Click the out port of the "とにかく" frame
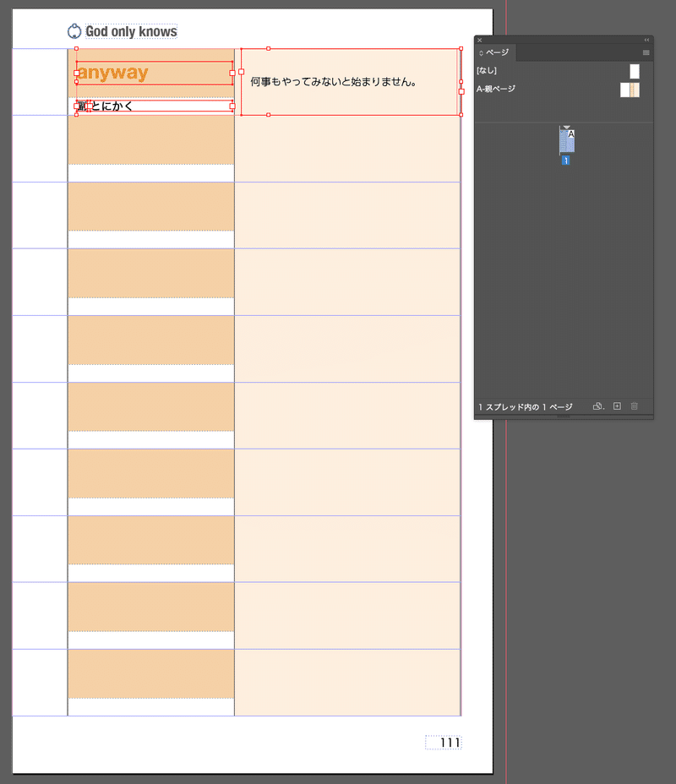 coord(232,106)
